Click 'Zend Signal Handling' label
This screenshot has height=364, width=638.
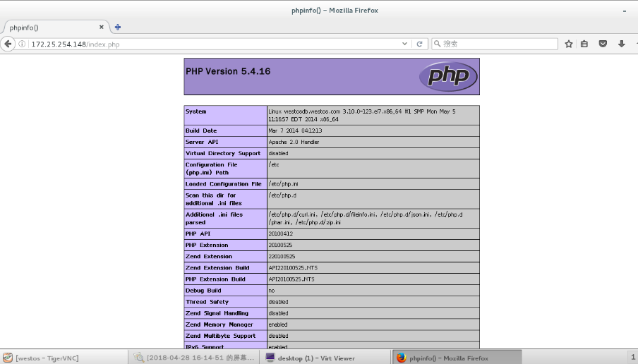pos(217,314)
